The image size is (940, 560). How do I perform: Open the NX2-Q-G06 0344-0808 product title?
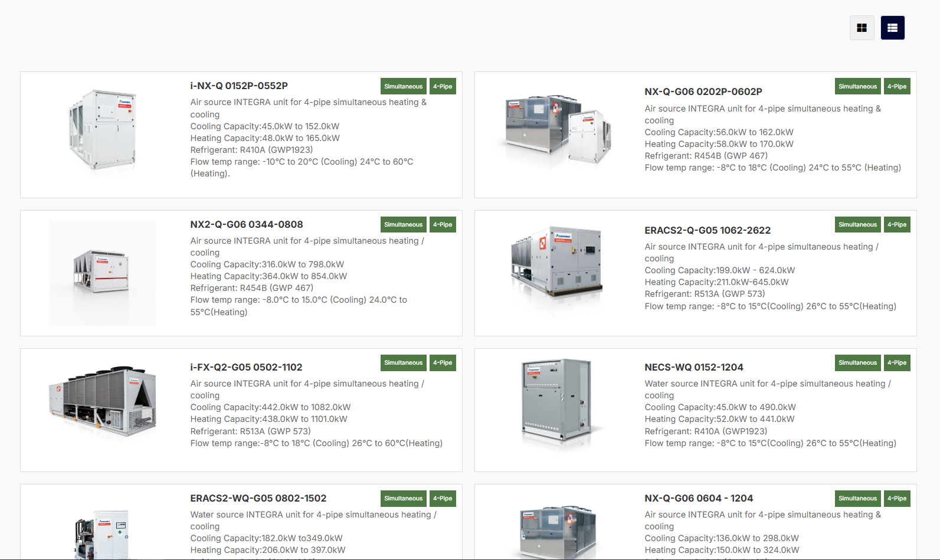pos(247,224)
